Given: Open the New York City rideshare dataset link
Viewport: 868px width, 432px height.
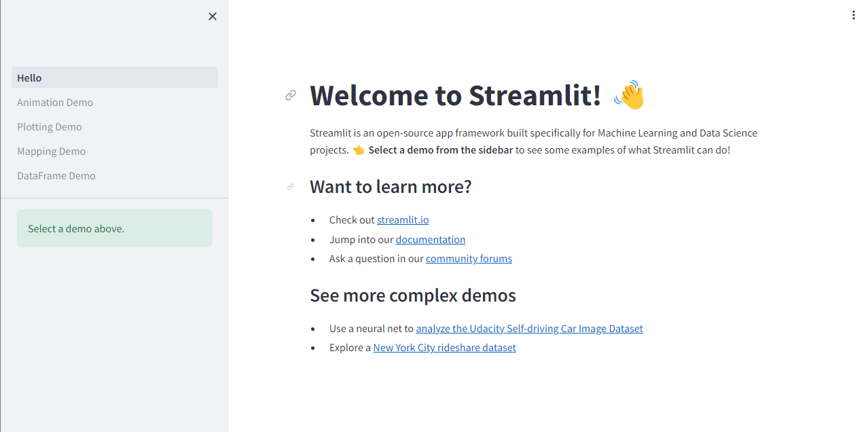Looking at the screenshot, I should (444, 347).
